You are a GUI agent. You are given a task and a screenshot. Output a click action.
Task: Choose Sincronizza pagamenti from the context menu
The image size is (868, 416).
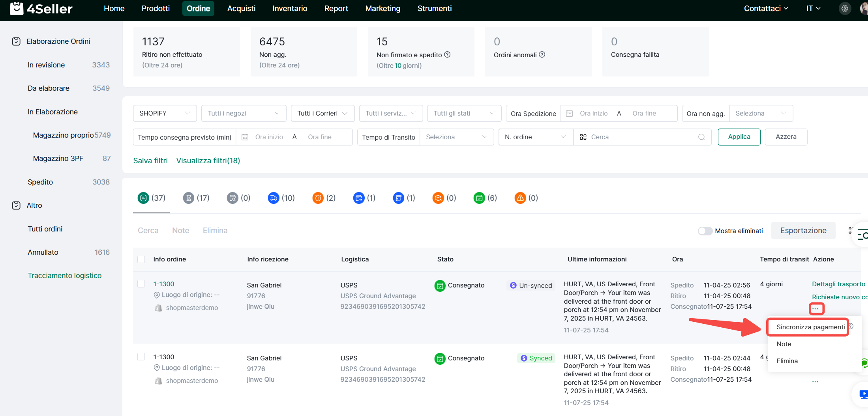click(x=810, y=327)
